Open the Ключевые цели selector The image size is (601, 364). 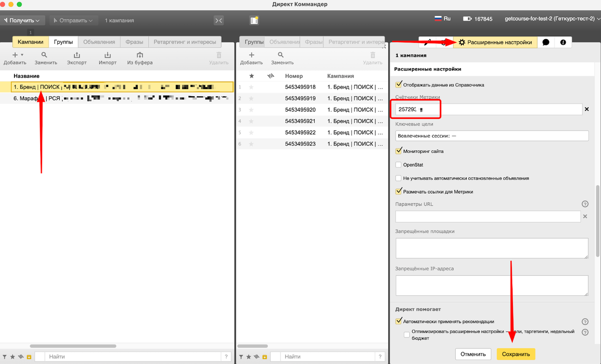pyautogui.click(x=492, y=136)
